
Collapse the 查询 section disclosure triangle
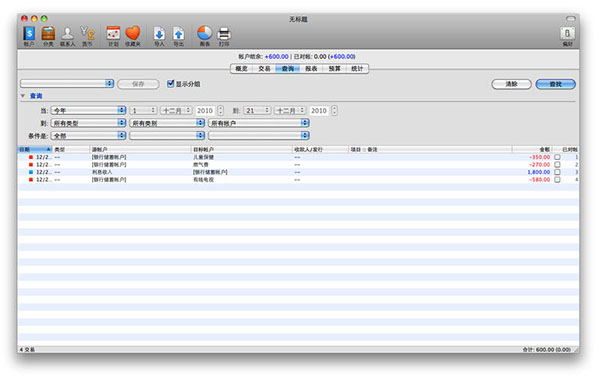23,96
